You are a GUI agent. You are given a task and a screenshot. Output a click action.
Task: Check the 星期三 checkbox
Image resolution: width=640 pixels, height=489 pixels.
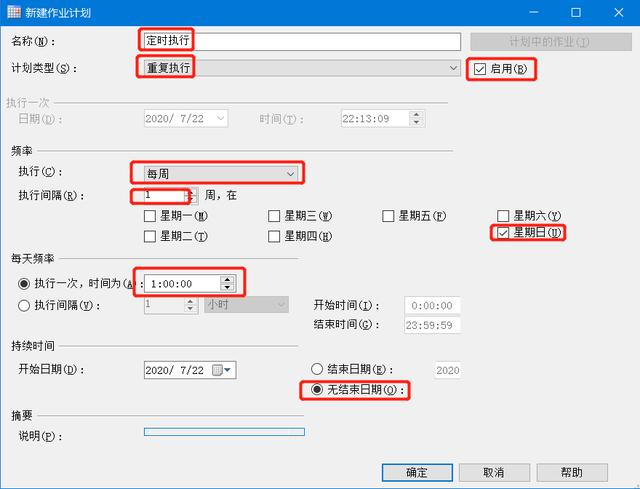click(274, 216)
